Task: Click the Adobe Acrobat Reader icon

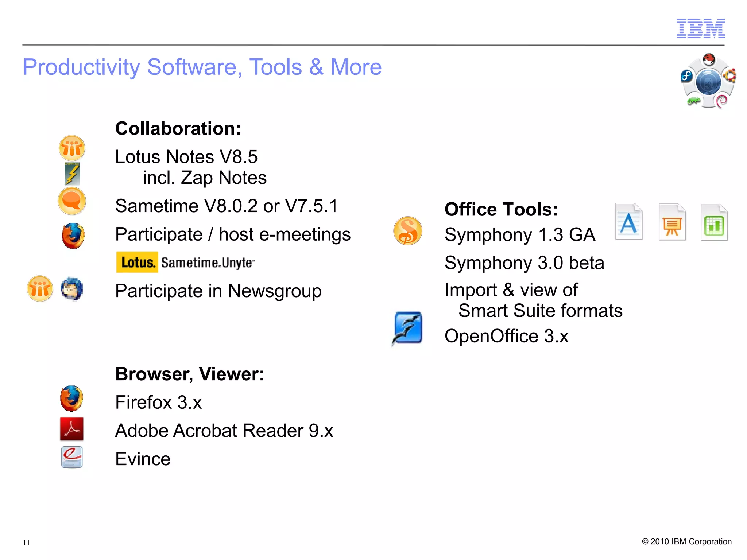Action: coord(71,429)
